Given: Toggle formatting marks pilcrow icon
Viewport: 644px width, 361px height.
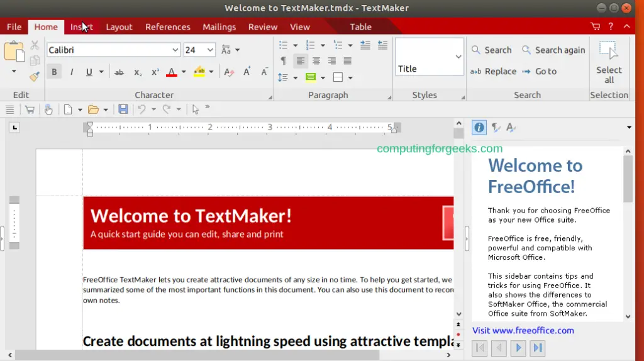Looking at the screenshot, I should 284,61.
